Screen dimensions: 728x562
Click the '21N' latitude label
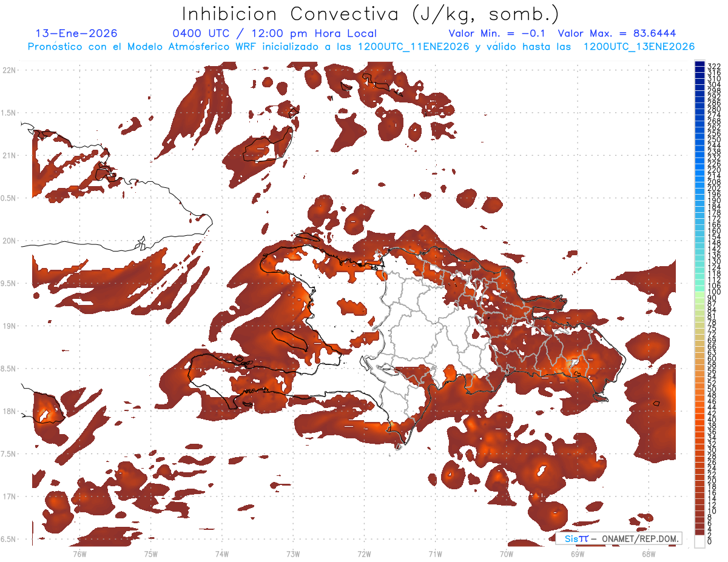pos(10,155)
